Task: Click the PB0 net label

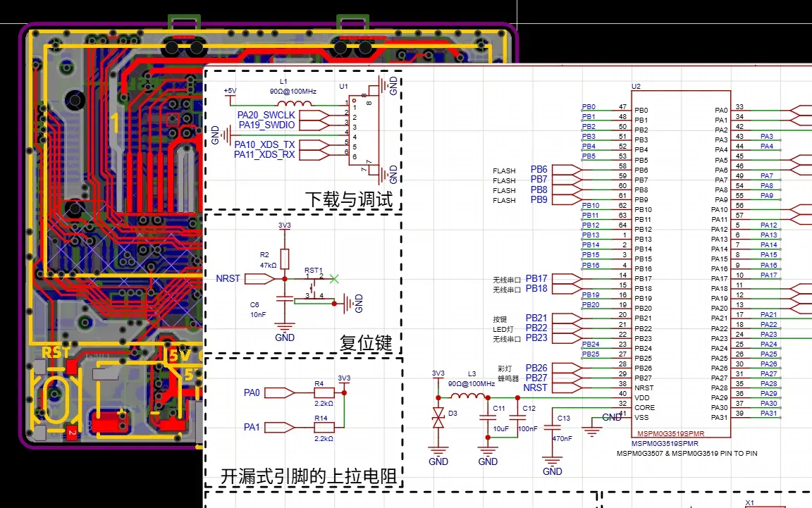Action: 589,106
